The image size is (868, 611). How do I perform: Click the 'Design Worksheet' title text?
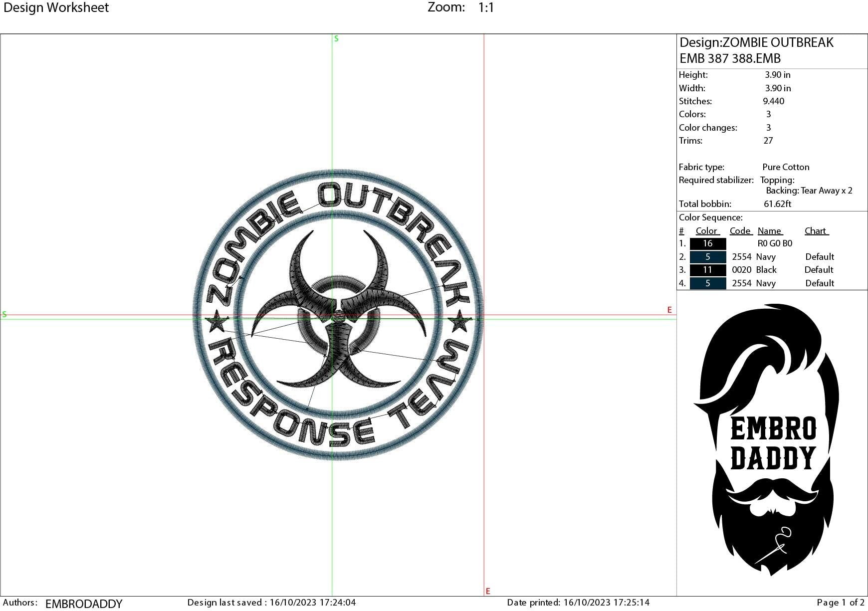coord(56,7)
